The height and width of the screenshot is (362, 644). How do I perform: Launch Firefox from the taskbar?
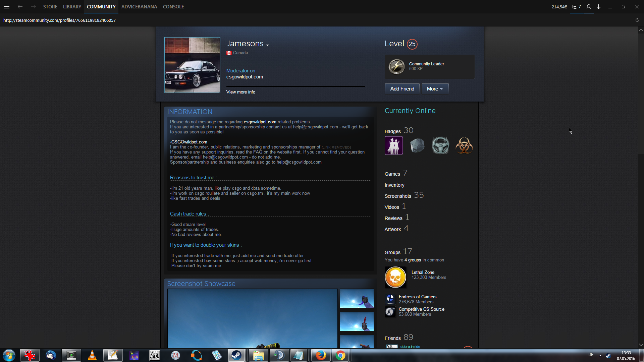click(x=320, y=355)
